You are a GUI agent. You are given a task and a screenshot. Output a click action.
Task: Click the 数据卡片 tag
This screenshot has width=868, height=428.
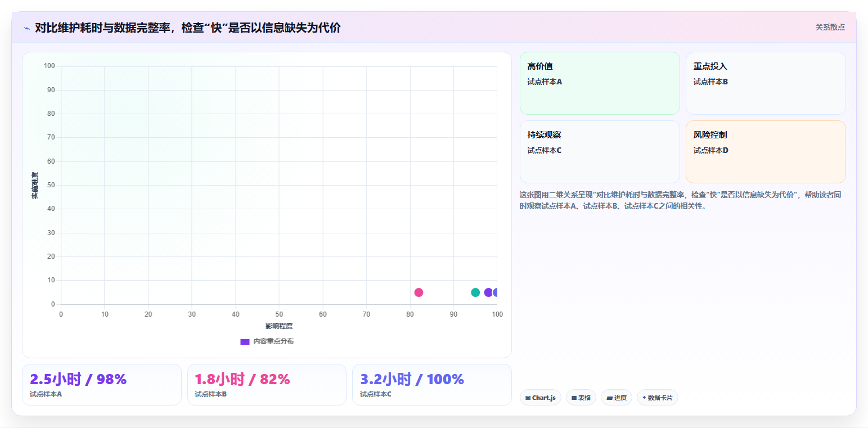658,398
